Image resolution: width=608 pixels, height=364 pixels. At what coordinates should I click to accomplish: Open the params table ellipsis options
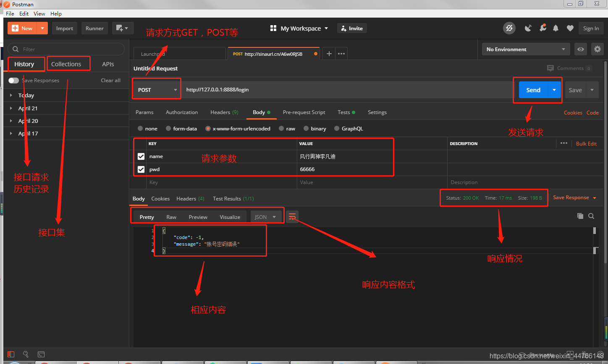tap(564, 143)
